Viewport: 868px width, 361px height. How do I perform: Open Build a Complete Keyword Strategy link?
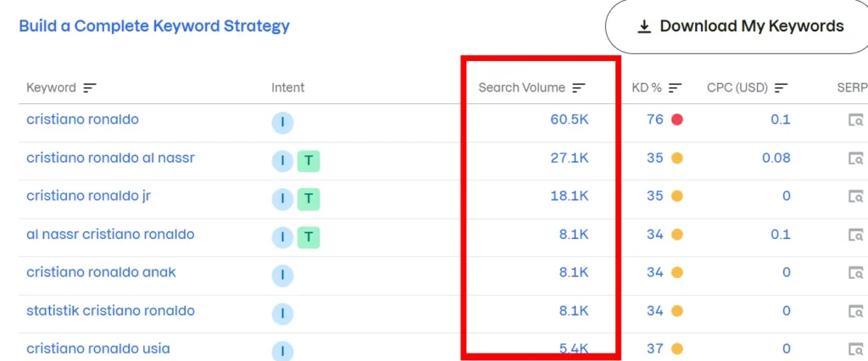coord(154,25)
